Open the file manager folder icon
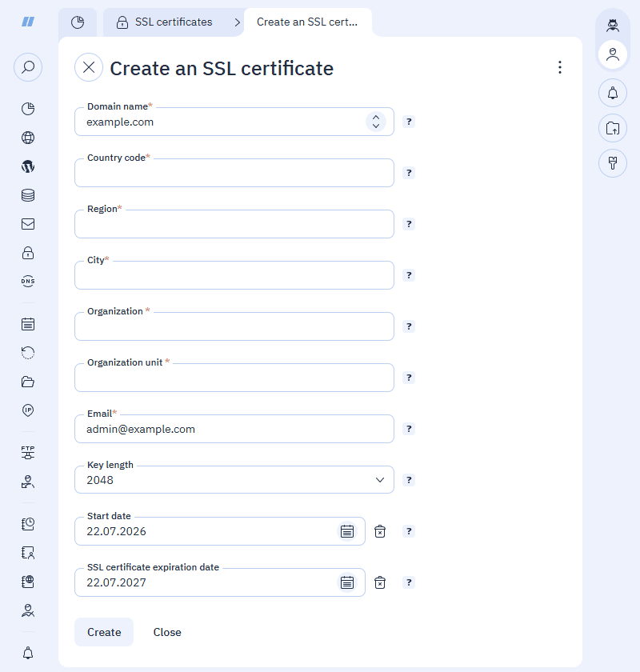The image size is (640, 672). click(x=28, y=382)
